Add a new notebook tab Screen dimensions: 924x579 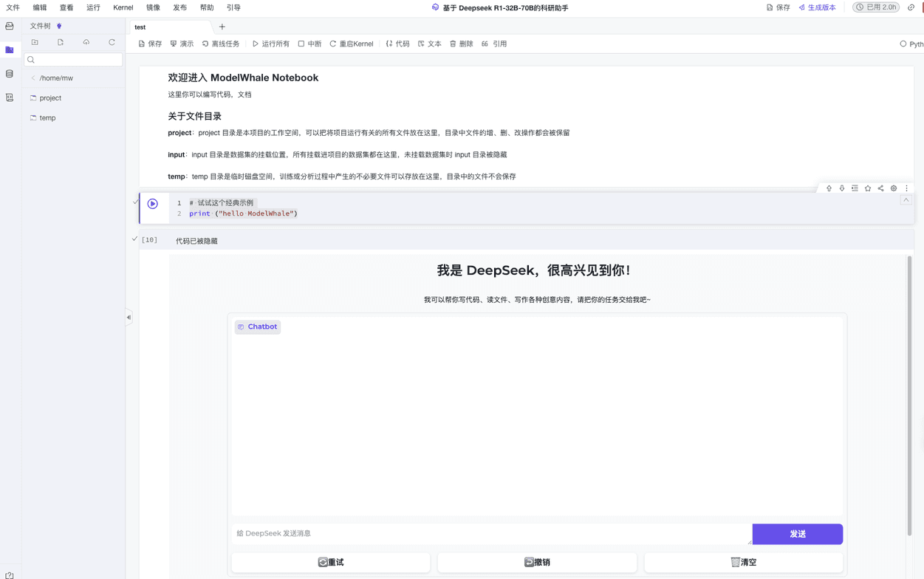pos(222,27)
